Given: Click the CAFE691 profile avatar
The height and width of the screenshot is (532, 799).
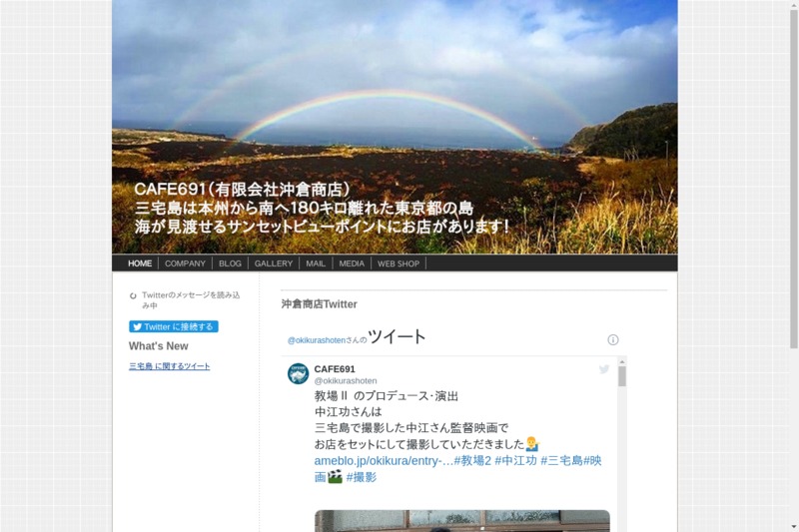Looking at the screenshot, I should point(298,373).
